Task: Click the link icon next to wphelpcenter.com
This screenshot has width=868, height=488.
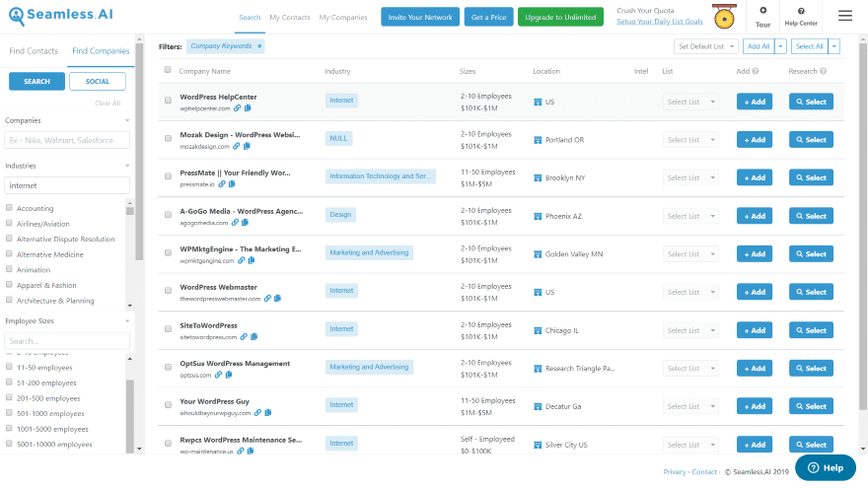Action: tap(237, 108)
